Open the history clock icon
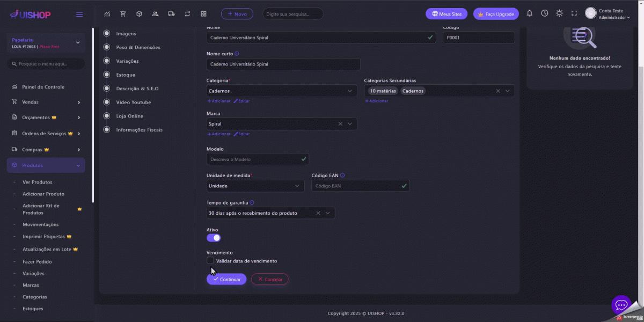The width and height of the screenshot is (644, 322). [544, 13]
